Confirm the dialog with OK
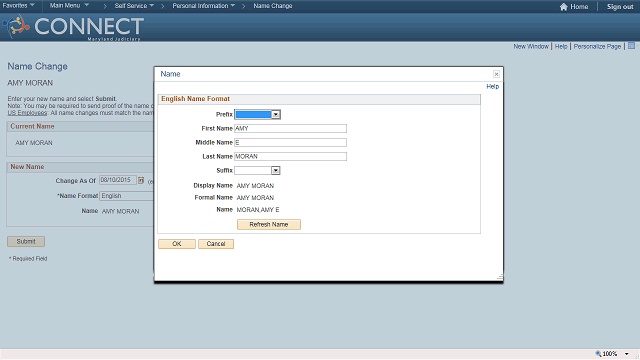640x360 pixels. pos(177,244)
